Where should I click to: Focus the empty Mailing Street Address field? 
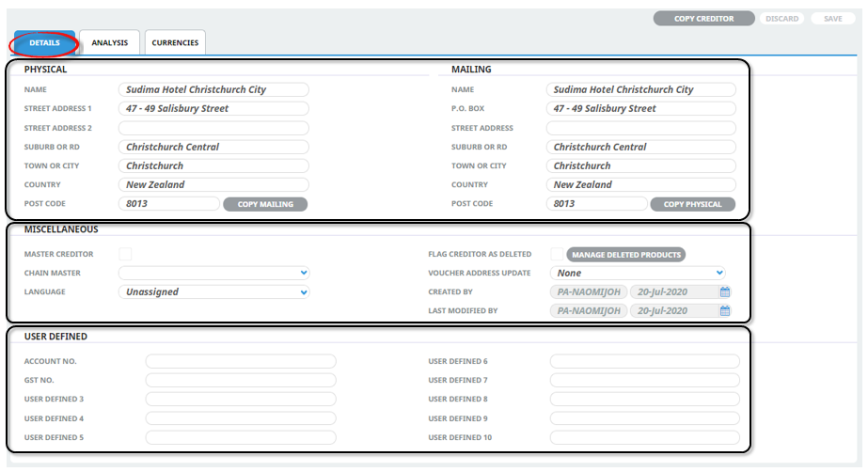pos(641,128)
